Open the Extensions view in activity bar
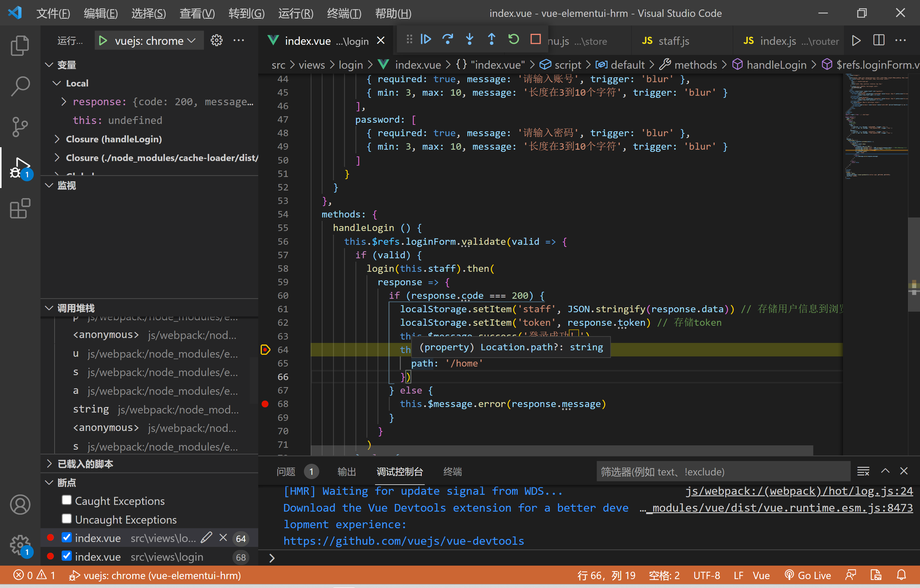 point(20,208)
